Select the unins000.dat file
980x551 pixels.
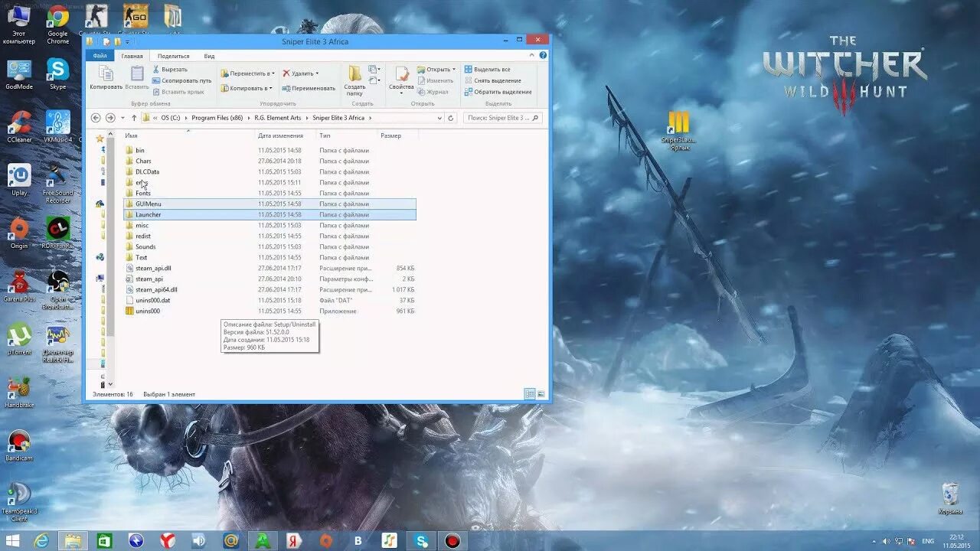[x=152, y=300]
